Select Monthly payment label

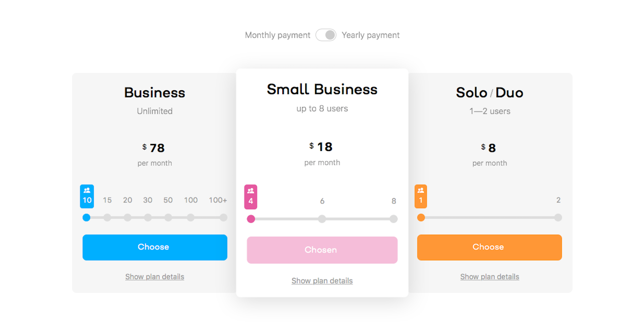[278, 35]
